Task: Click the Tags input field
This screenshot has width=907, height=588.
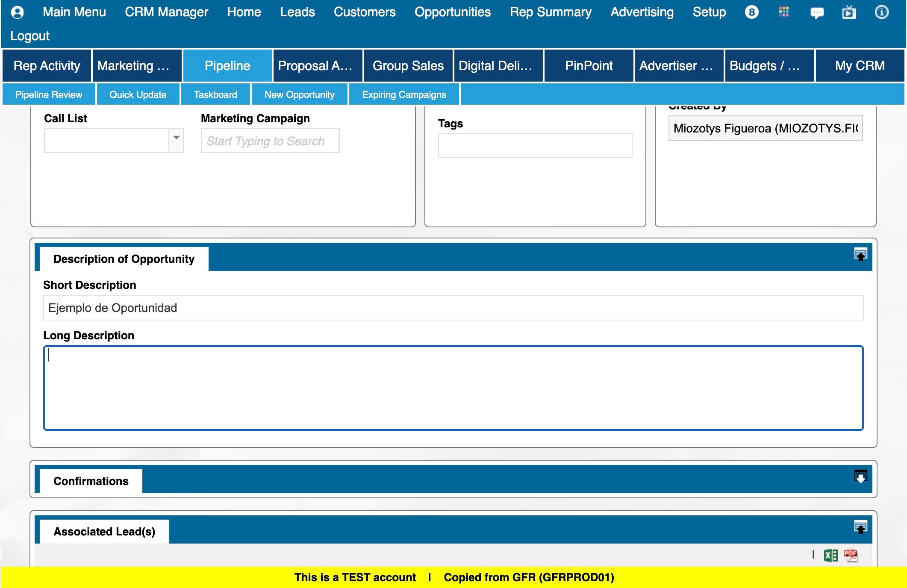Action: (535, 146)
